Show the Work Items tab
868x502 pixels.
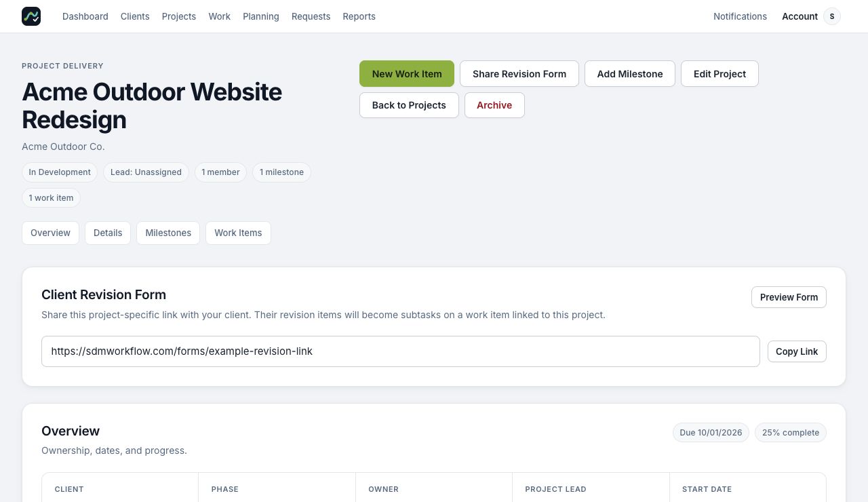point(238,233)
